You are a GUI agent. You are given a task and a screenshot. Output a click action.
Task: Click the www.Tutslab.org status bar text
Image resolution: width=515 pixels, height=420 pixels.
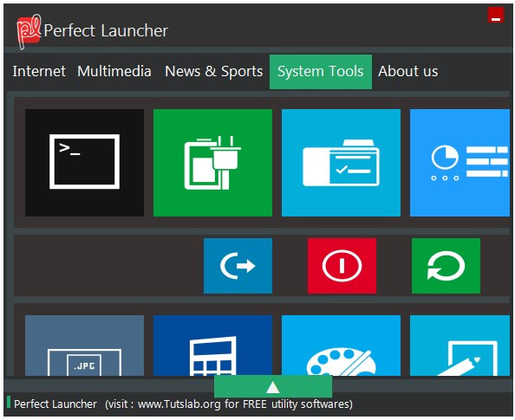tap(179, 404)
